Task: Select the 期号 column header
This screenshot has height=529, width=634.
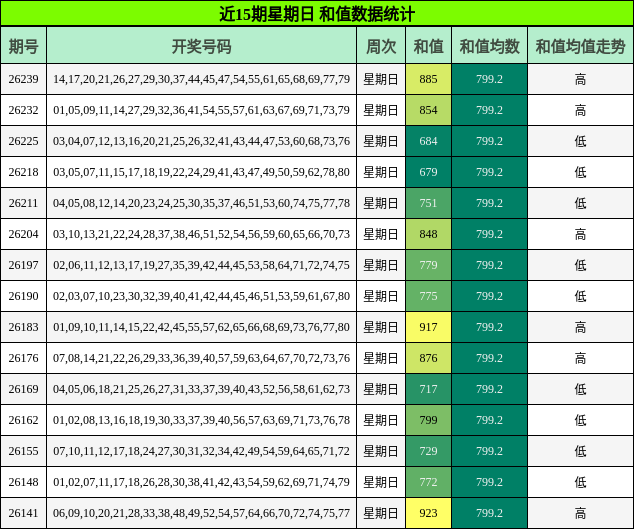Action: [x=23, y=46]
